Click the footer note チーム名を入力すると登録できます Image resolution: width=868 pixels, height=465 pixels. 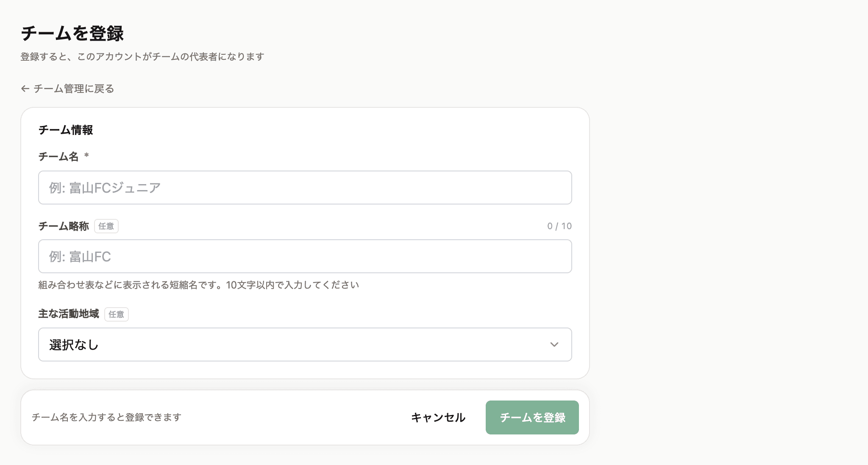[x=106, y=417]
